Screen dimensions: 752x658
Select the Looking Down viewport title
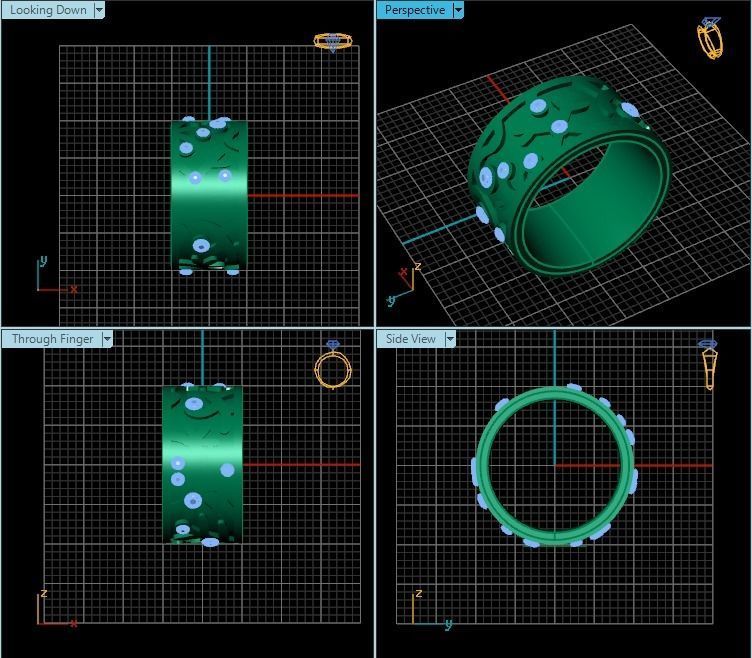pos(48,10)
